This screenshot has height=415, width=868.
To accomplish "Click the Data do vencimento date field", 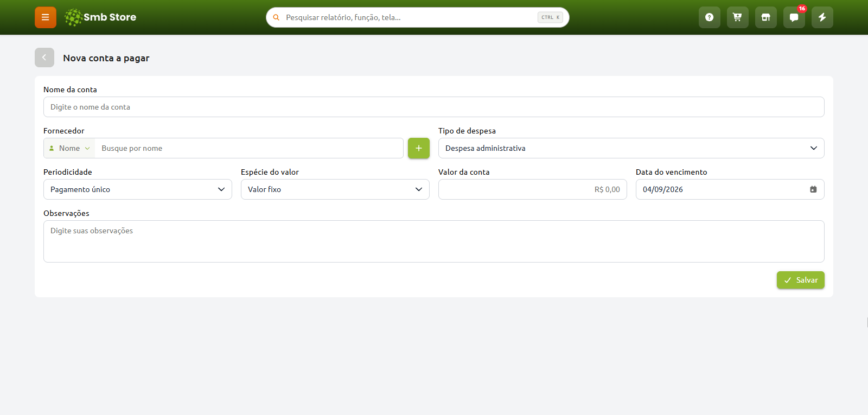I will click(x=730, y=189).
